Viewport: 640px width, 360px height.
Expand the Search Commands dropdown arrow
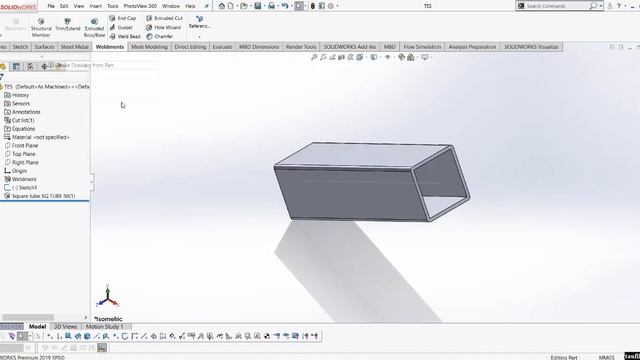(x=601, y=6)
